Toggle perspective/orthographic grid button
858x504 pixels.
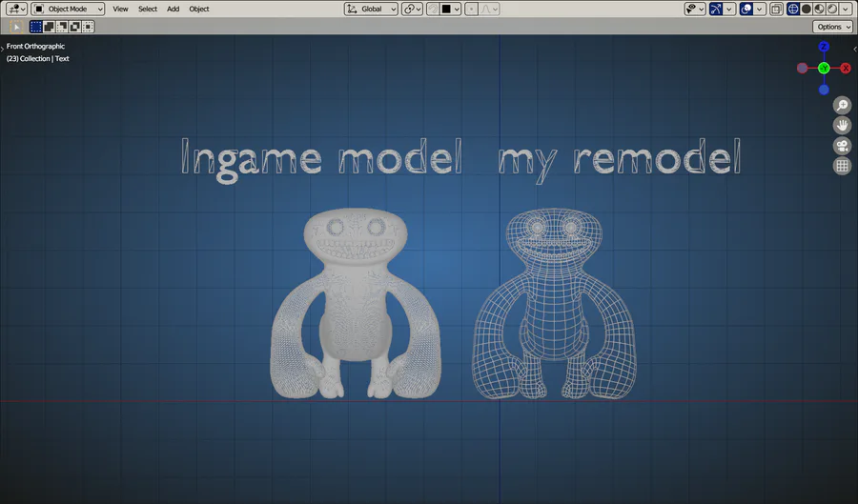(842, 166)
